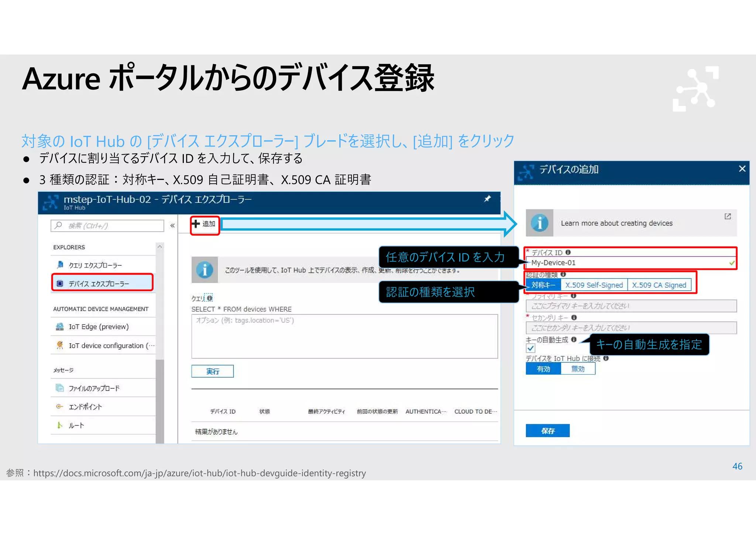The height and width of the screenshot is (535, 756).
Task: Pin the Device Explorer blade
Action: click(487, 199)
